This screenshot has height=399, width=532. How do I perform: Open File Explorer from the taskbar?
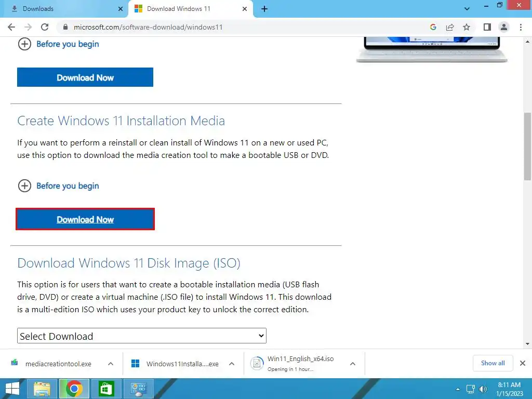click(42, 389)
